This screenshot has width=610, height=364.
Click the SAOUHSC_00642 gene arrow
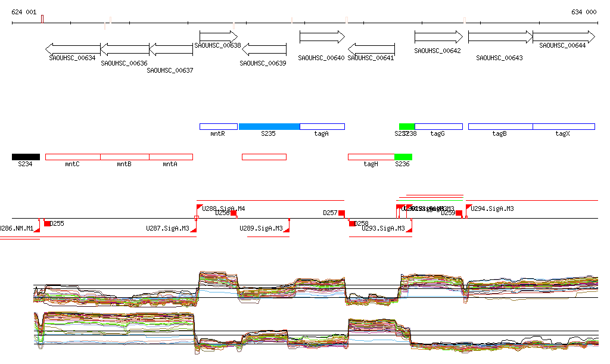(x=439, y=37)
